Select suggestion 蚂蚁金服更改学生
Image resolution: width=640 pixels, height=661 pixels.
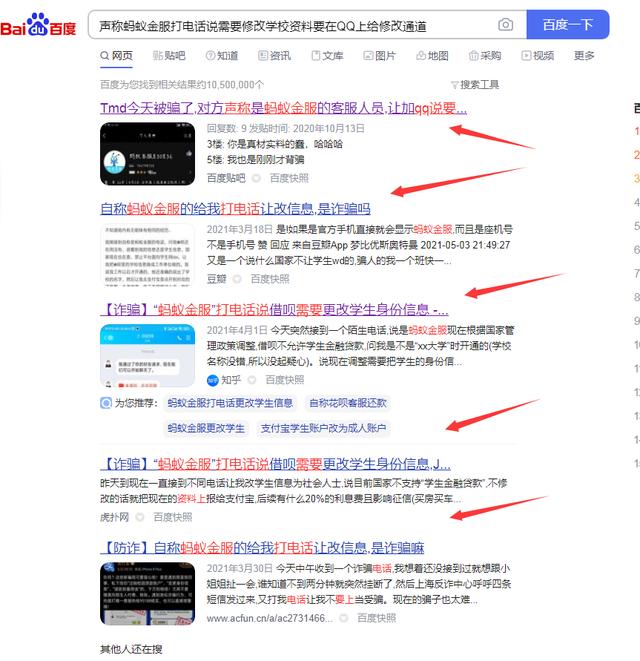206,428
